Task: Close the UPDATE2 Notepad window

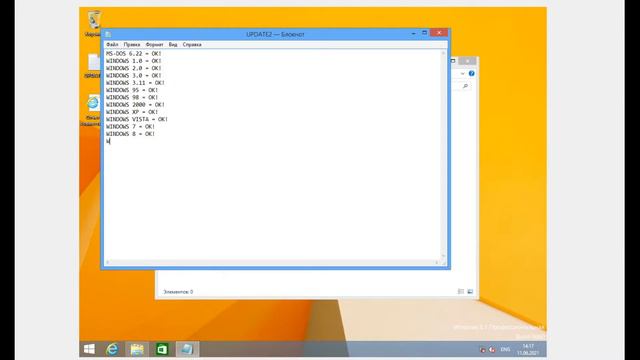Action: (439, 33)
